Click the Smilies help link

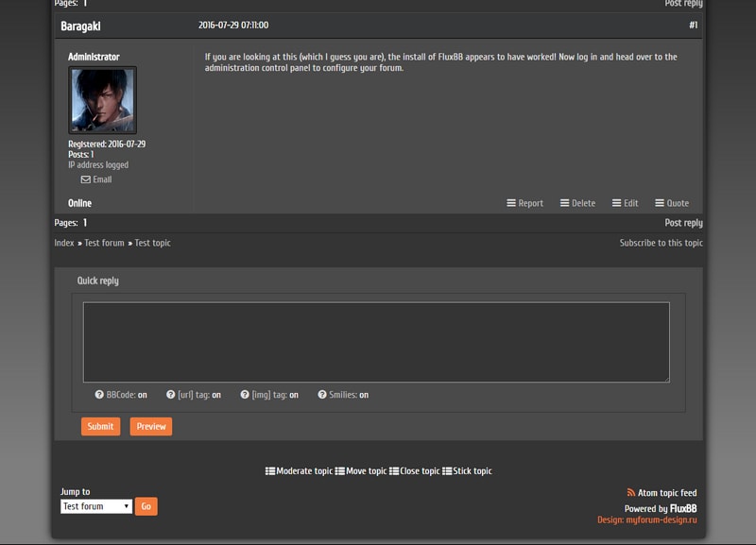(342, 395)
